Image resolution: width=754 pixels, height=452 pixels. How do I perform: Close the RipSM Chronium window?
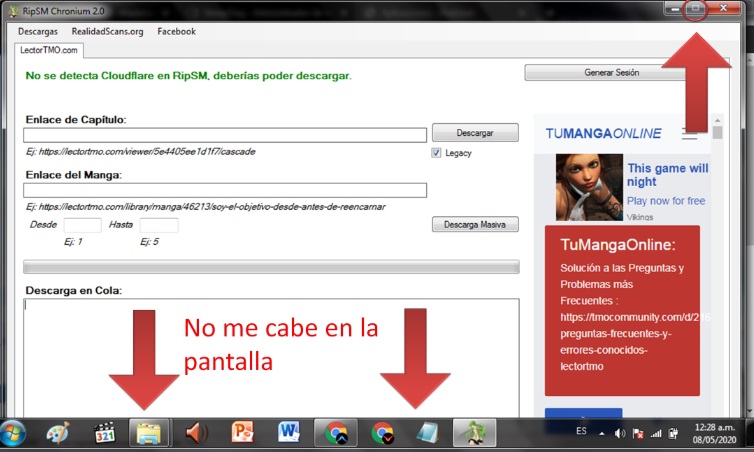coord(724,9)
